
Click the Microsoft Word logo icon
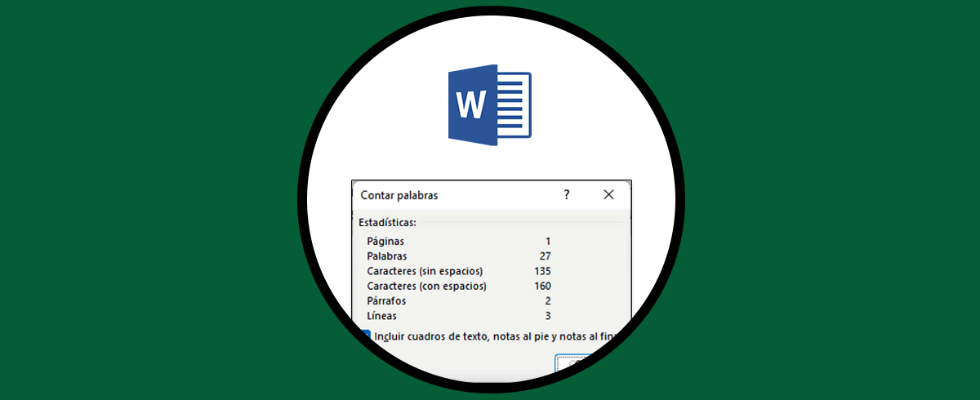point(490,105)
